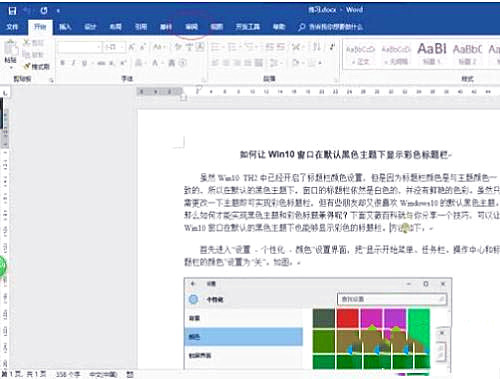Open the Font (字体) dialog launcher

pos(204,80)
